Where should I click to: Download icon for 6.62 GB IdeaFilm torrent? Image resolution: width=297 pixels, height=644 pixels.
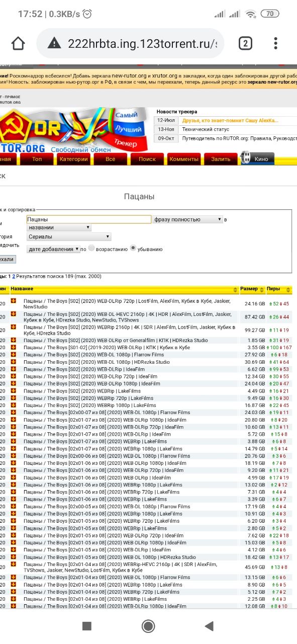(x=14, y=369)
